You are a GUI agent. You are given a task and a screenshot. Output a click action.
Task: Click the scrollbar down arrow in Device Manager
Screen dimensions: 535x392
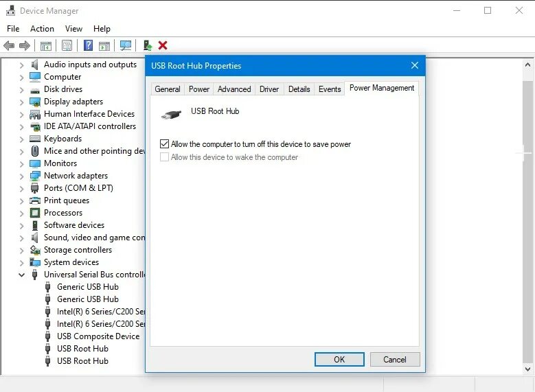point(527,369)
